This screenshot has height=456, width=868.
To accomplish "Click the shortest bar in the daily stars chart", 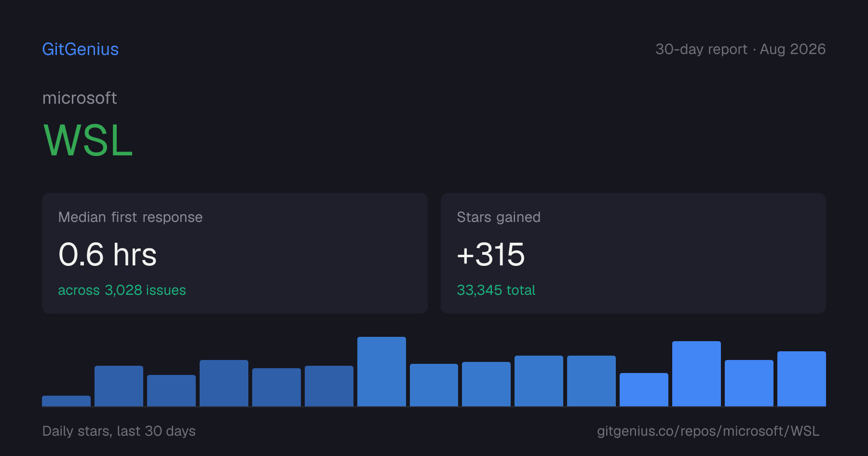I will (x=66, y=401).
